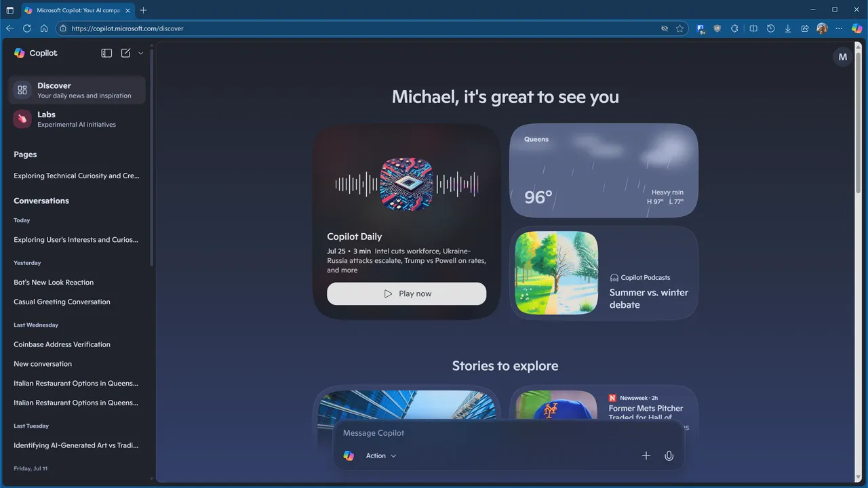Click the tracking prevention eye icon

click(665, 28)
